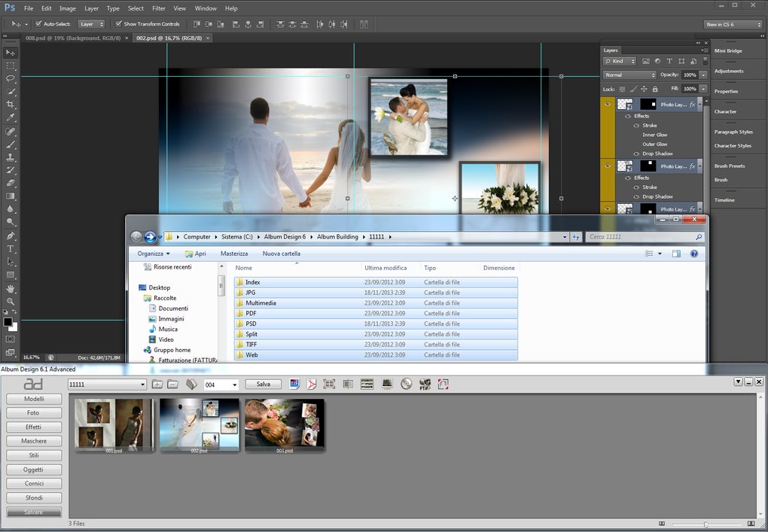Click the foreground color swatch
The width and height of the screenshot is (768, 532).
[x=8, y=322]
